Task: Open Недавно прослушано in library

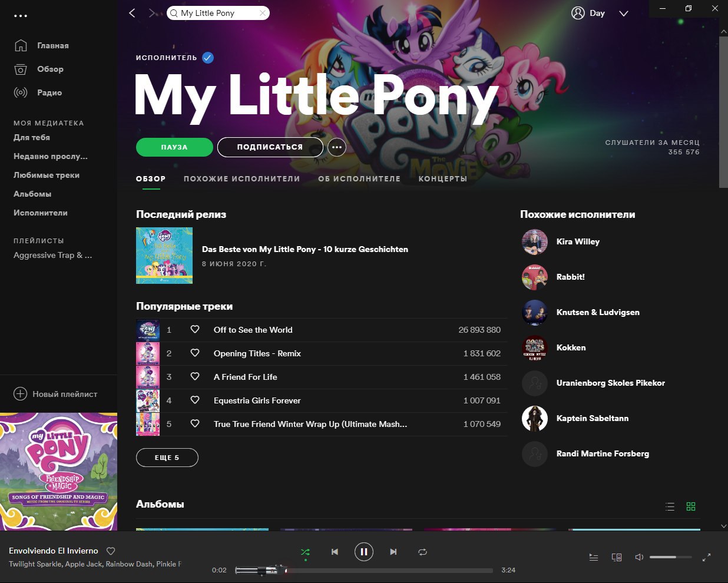Action: pyautogui.click(x=51, y=156)
